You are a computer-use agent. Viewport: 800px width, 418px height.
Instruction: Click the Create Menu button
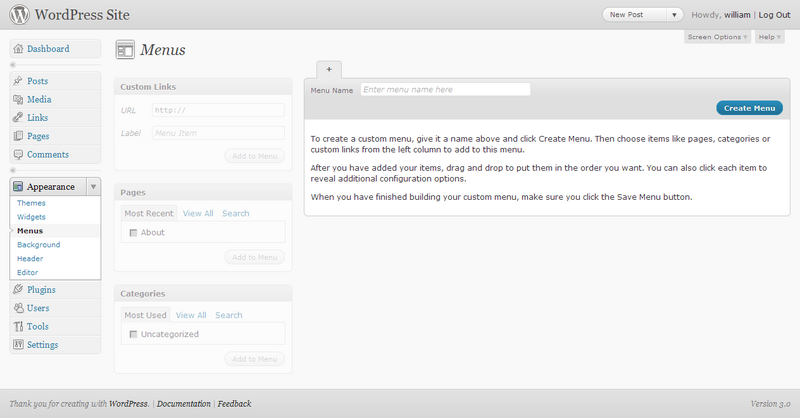(749, 108)
